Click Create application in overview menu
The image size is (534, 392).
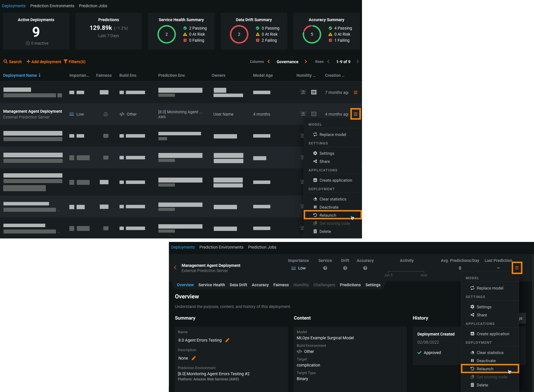(493, 334)
